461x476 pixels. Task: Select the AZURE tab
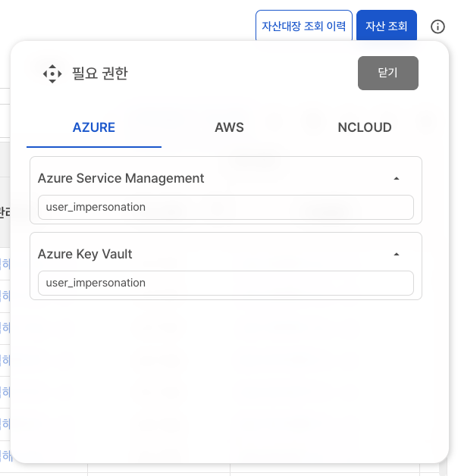coord(94,127)
